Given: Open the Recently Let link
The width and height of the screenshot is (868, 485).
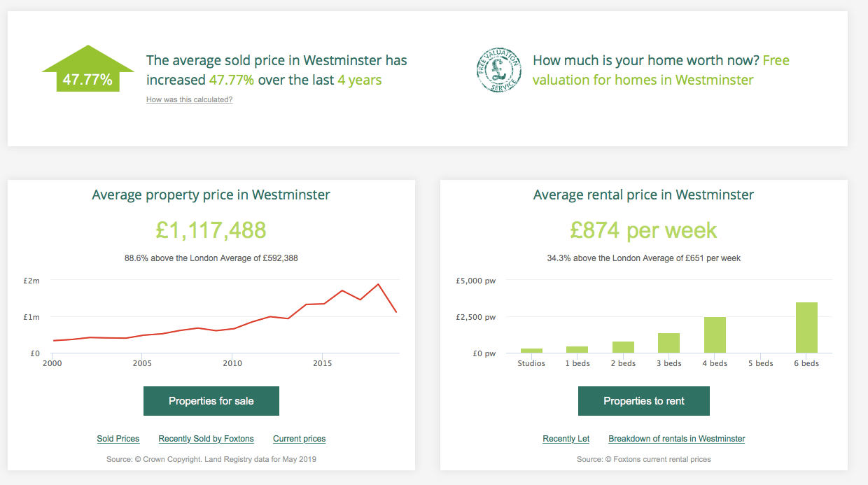Looking at the screenshot, I should [566, 439].
